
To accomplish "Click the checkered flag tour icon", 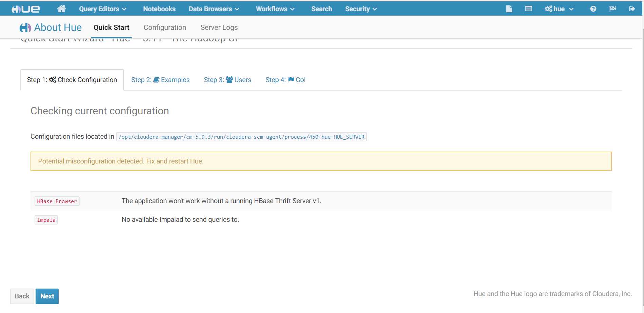I will point(612,9).
